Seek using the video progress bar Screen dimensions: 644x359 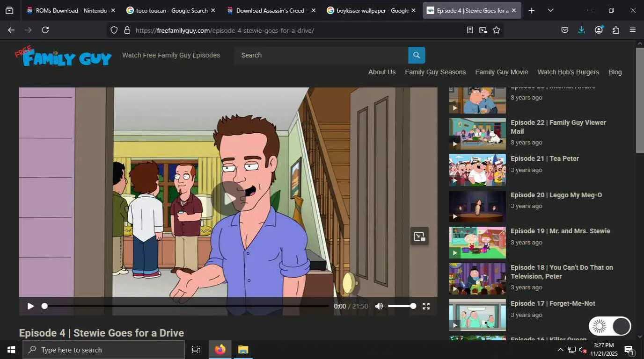[x=186, y=306]
